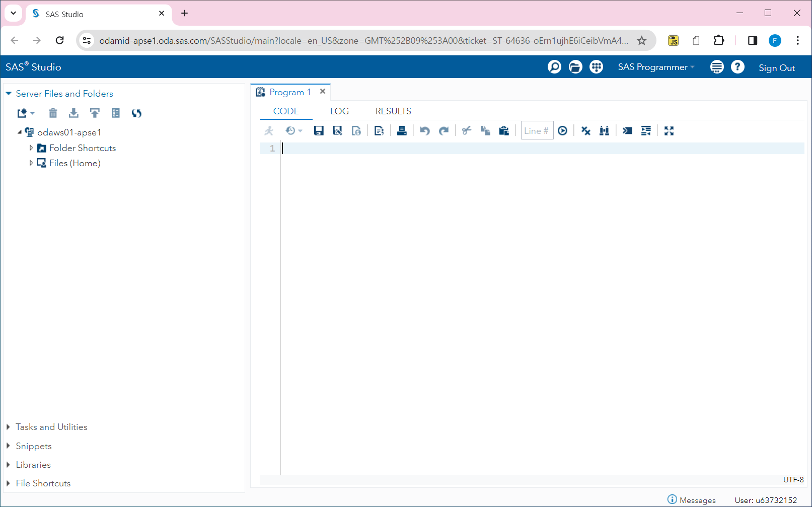
Task: Undo the last edit
Action: click(x=425, y=131)
